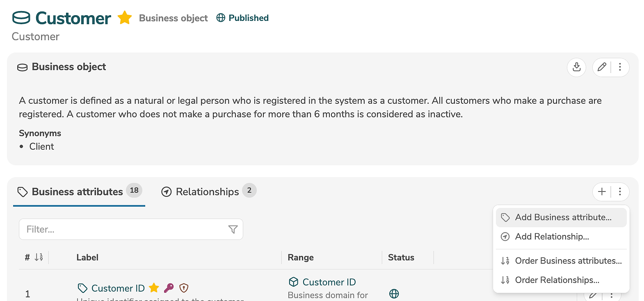This screenshot has height=301, width=644.
Task: Open the three-dot menu beside the plus button
Action: pos(620,192)
